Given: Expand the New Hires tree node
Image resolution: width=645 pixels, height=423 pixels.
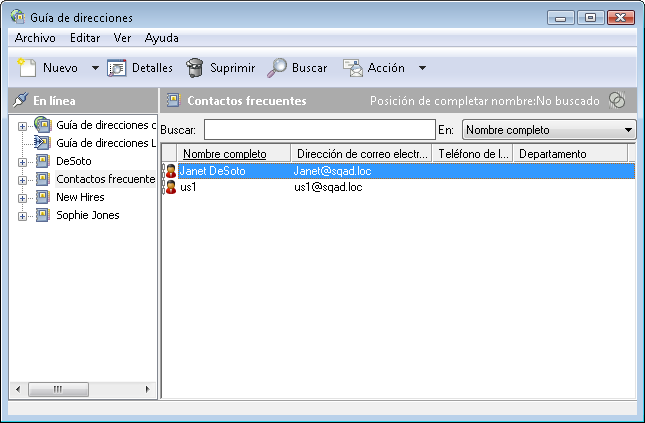Looking at the screenshot, I should click(x=23, y=198).
